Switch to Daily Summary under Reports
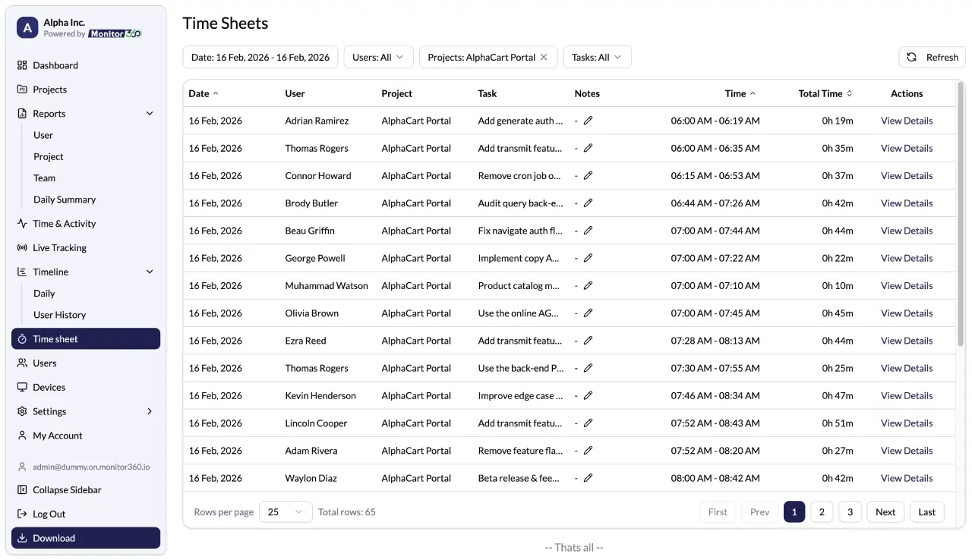 [x=65, y=199]
